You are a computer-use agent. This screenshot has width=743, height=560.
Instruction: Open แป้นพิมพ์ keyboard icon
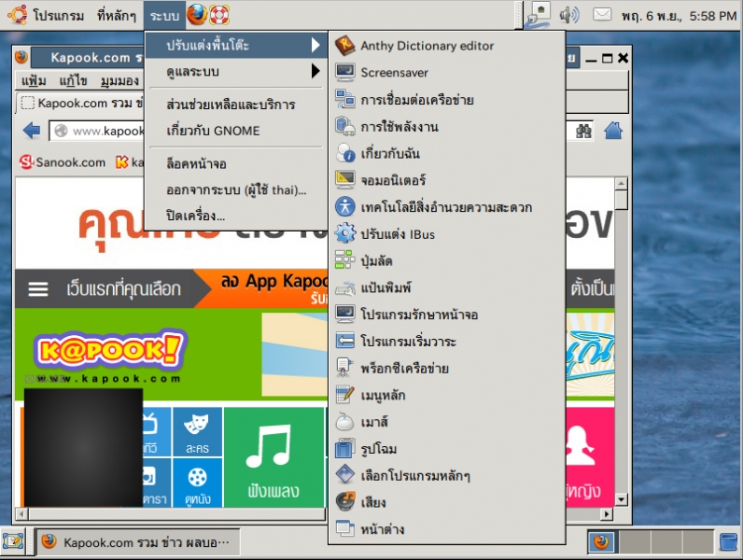[345, 287]
